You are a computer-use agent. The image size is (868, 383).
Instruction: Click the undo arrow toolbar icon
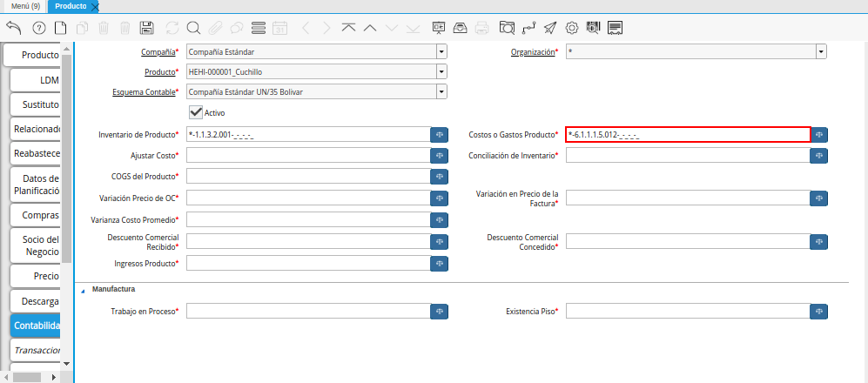[x=13, y=27]
